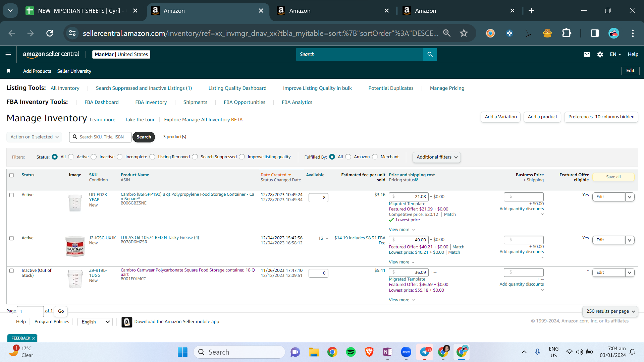The image size is (644, 362).
Task: Select the Inactive status radio button
Action: 94,157
